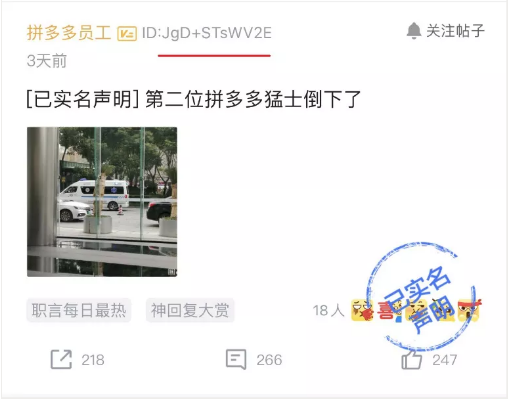Image resolution: width=512 pixels, height=406 pixels.
Task: Follow the post via 关注帖子
Action: tap(455, 31)
